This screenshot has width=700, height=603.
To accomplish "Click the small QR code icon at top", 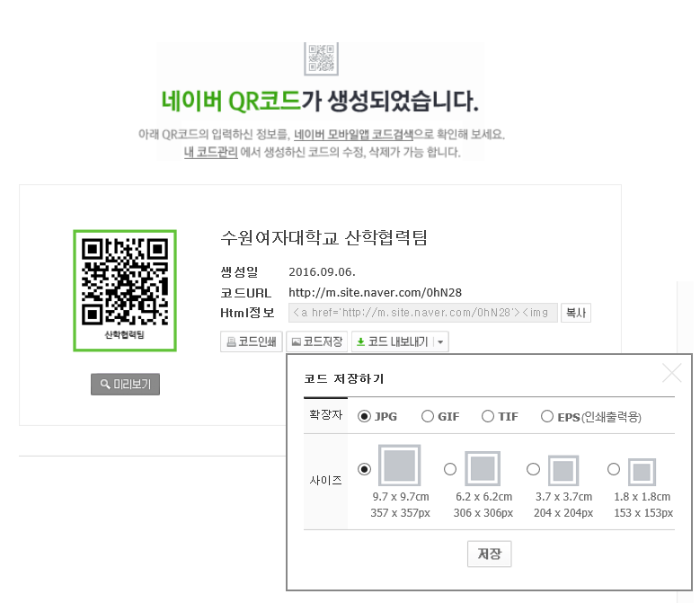I will pos(321,58).
